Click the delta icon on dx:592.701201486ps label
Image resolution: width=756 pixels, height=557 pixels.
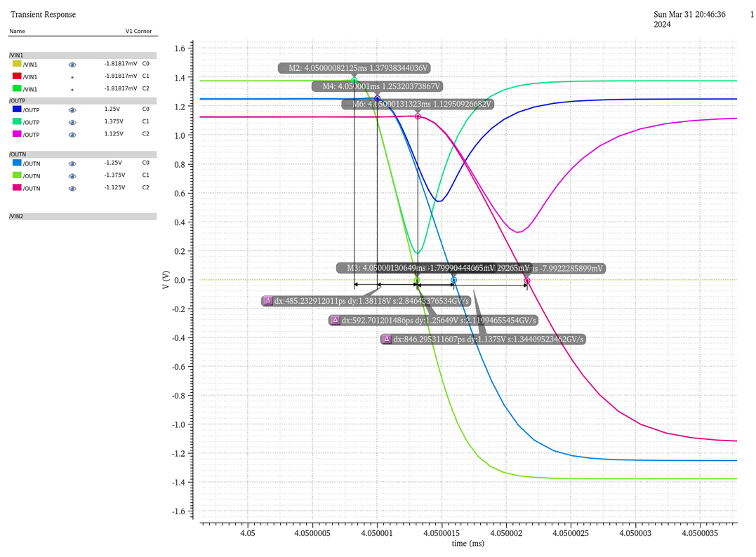[x=335, y=320]
